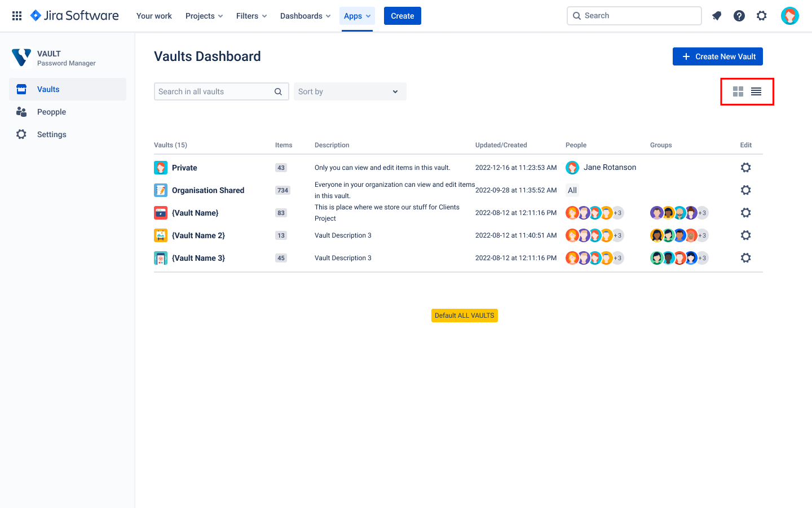The image size is (812, 508).
Task: Open the Dashboards dropdown menu
Action: pyautogui.click(x=305, y=16)
